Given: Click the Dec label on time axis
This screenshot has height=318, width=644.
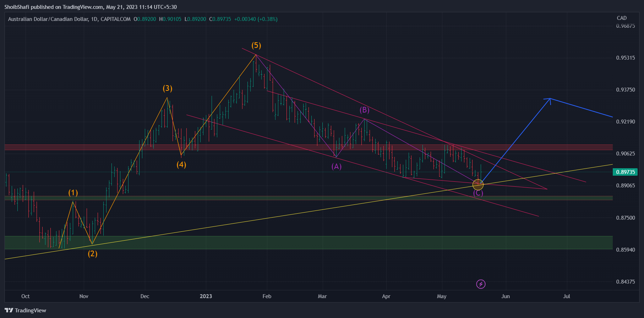Looking at the screenshot, I should point(145,296).
